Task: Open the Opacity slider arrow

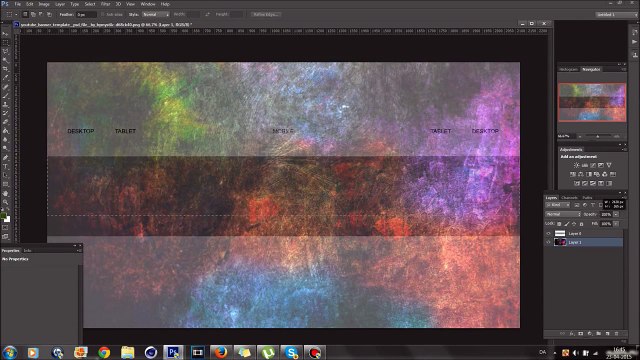Action: 616,214
